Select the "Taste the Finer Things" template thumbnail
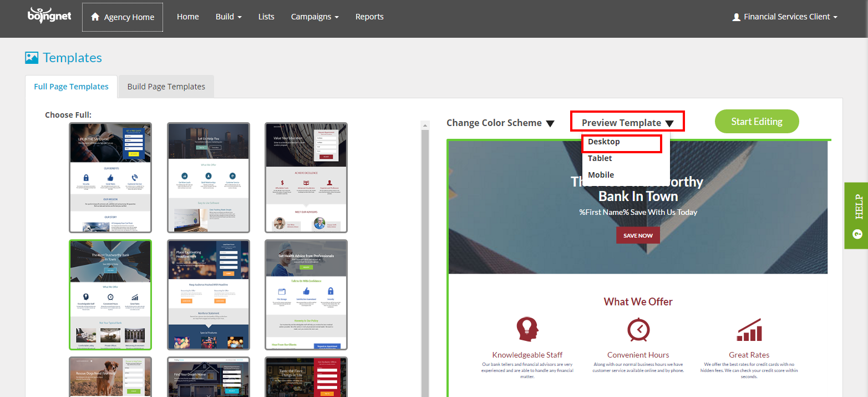The height and width of the screenshot is (397, 868). click(306, 377)
